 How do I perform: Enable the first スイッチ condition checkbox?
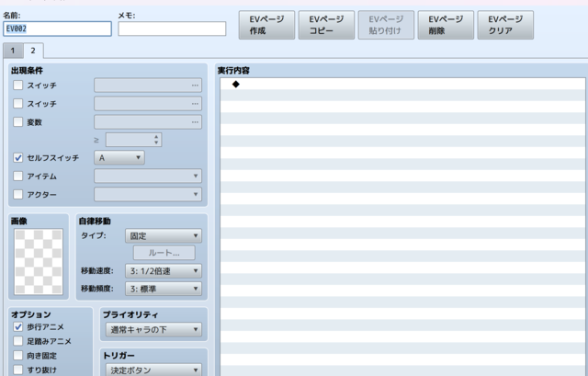pyautogui.click(x=18, y=85)
